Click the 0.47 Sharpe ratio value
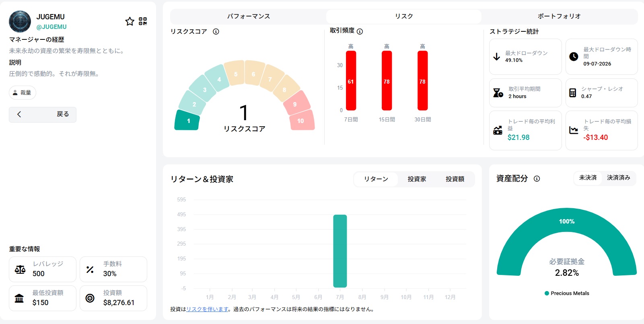644x324 pixels. pos(586,96)
